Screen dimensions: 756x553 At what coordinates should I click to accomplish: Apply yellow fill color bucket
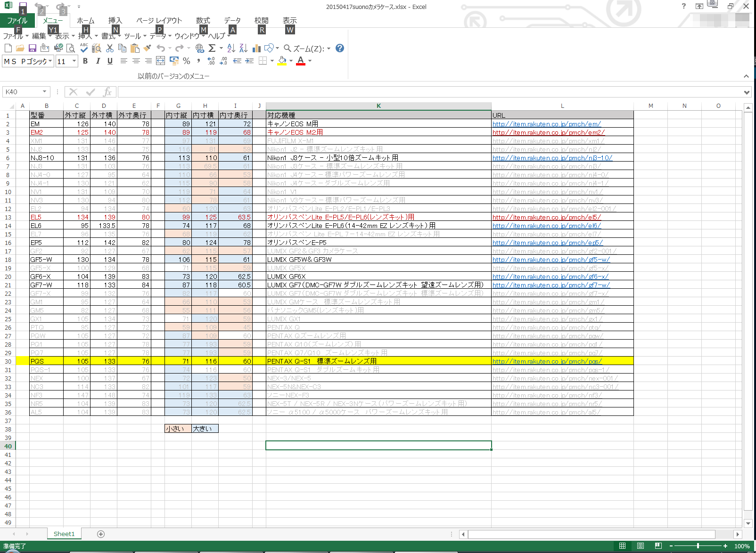(282, 61)
